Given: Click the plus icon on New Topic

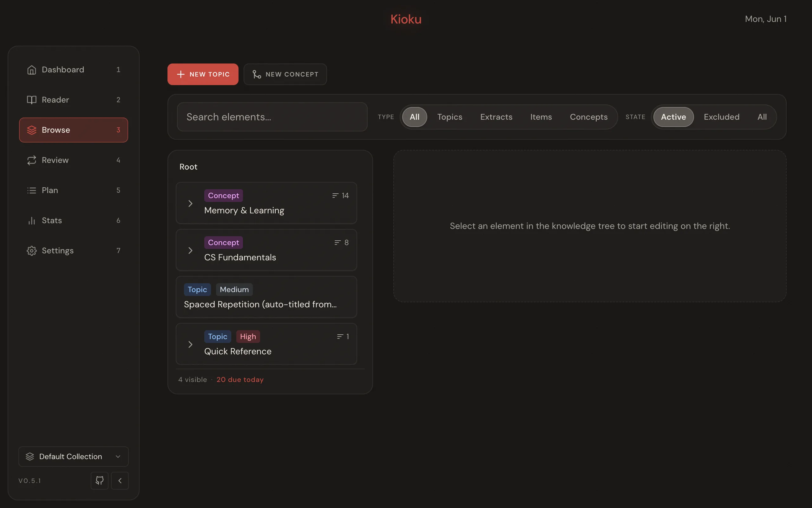Looking at the screenshot, I should click(180, 74).
